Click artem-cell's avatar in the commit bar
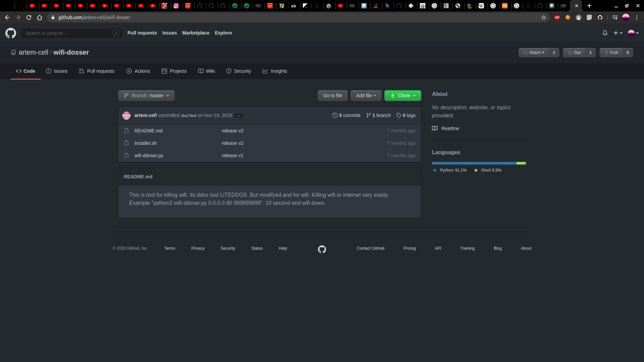This screenshot has width=644, height=362. 126,116
